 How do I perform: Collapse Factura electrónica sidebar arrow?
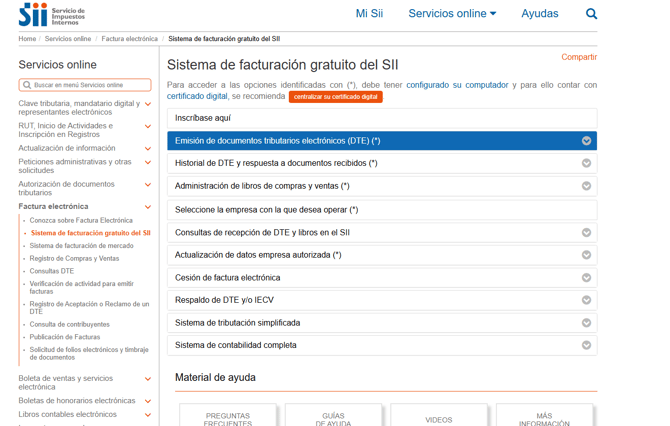click(148, 207)
